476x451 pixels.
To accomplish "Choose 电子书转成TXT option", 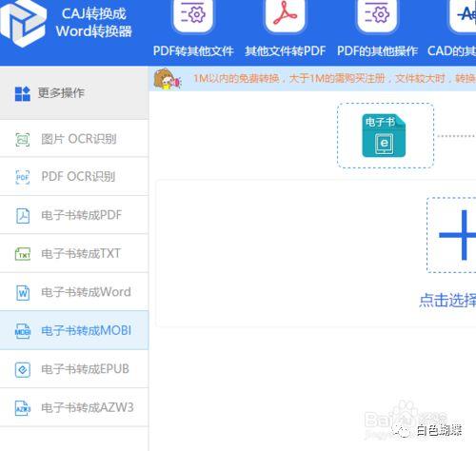I will (74, 253).
